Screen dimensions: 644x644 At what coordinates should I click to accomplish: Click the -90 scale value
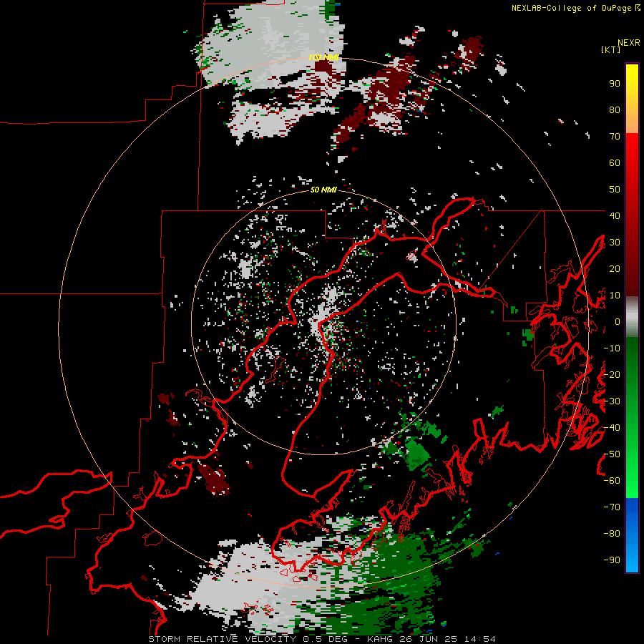click(x=612, y=560)
